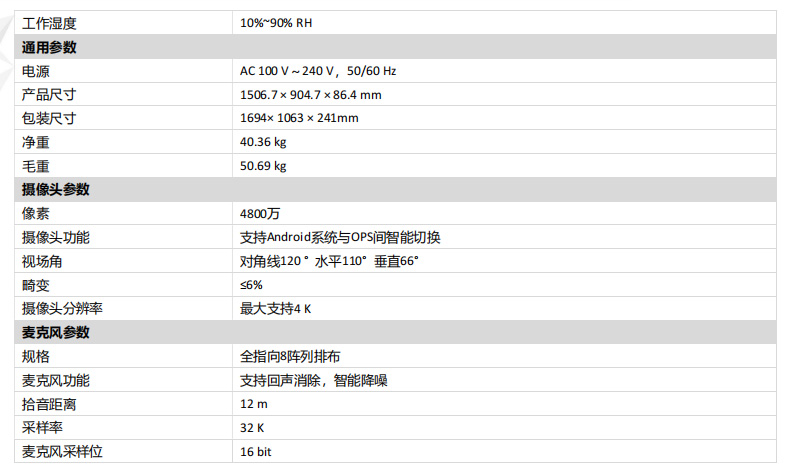The height and width of the screenshot is (475, 790).
Task: Click the 麦克风参数 section header
Action: (56, 332)
